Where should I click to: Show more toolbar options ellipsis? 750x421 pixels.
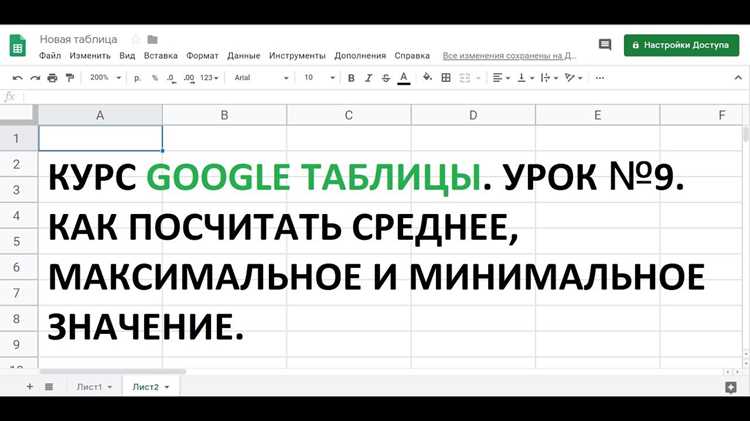600,78
